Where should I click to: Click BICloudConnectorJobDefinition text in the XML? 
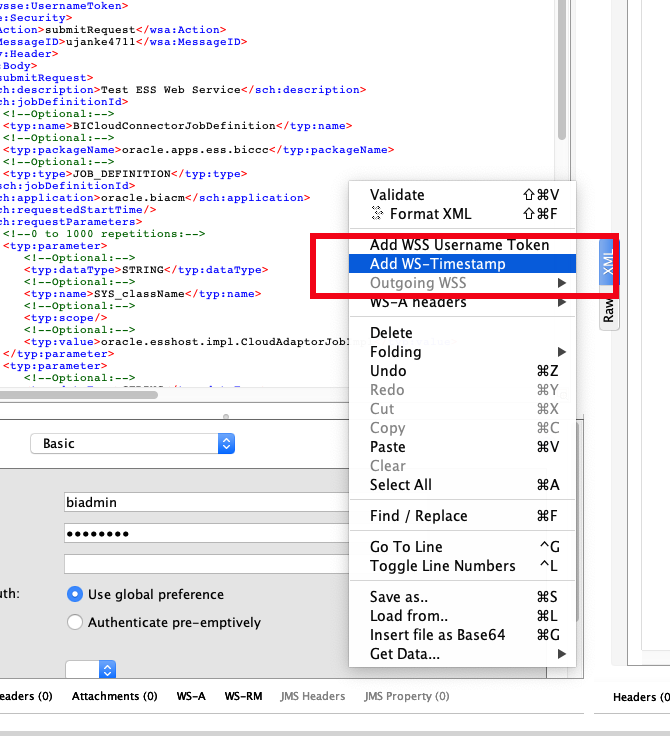tap(174, 126)
